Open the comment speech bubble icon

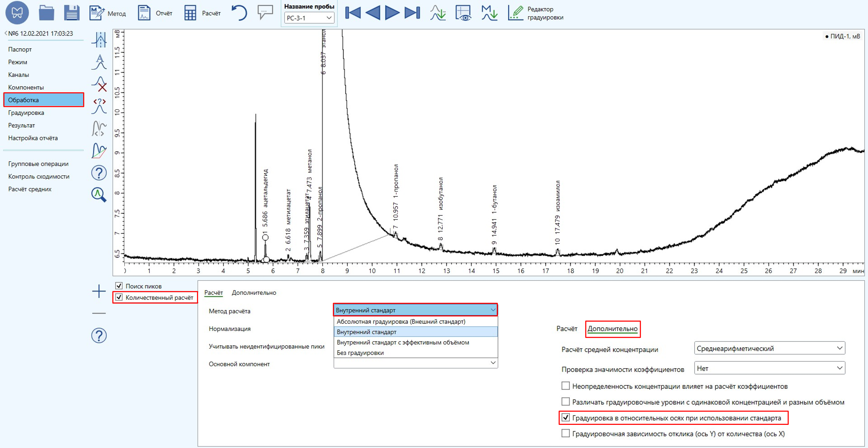265,12
